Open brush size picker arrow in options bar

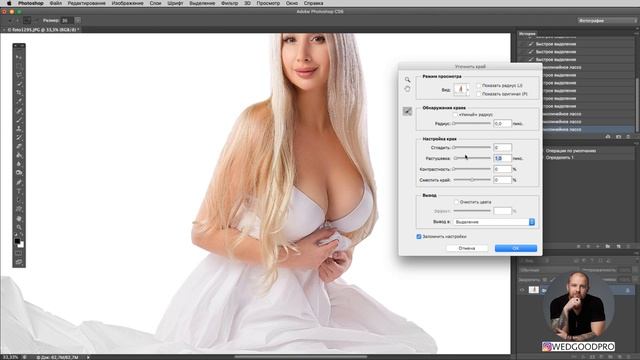tap(78, 20)
